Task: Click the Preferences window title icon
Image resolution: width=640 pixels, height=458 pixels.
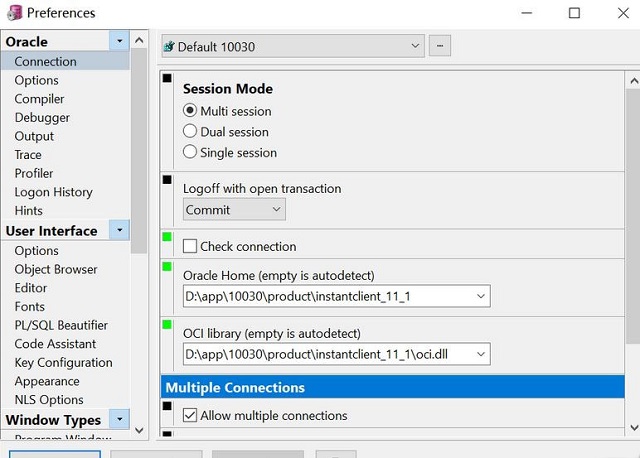Action: 12,13
